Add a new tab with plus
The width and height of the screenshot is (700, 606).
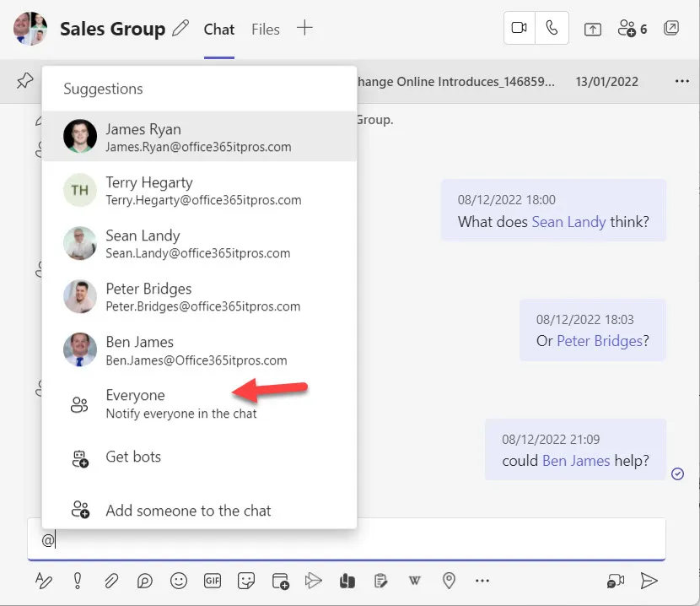304,28
